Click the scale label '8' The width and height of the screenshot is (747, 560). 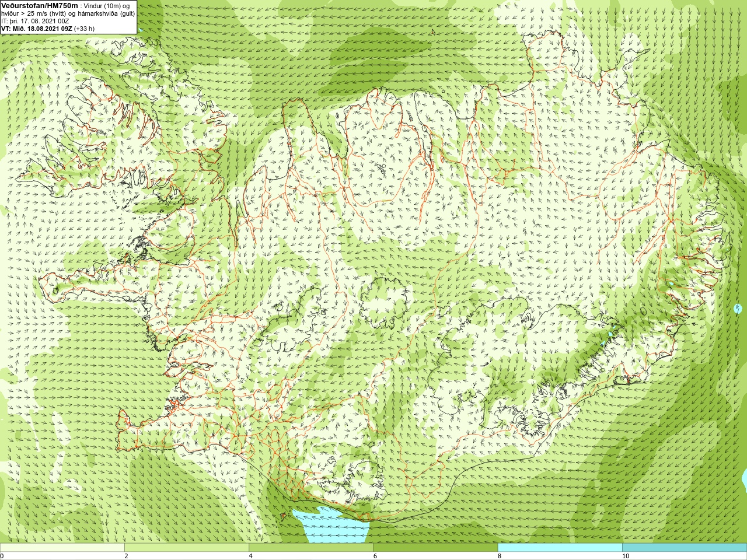[x=500, y=556]
